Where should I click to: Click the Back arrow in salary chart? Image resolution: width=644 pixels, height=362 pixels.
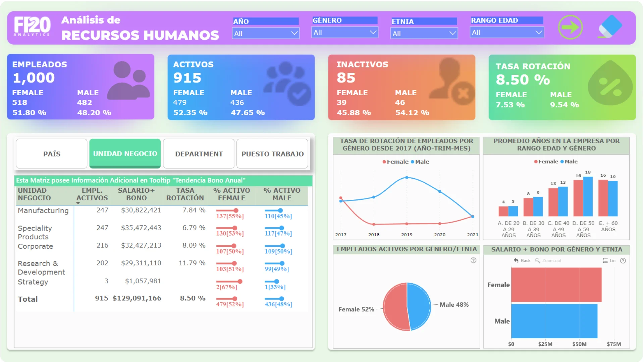point(522,261)
